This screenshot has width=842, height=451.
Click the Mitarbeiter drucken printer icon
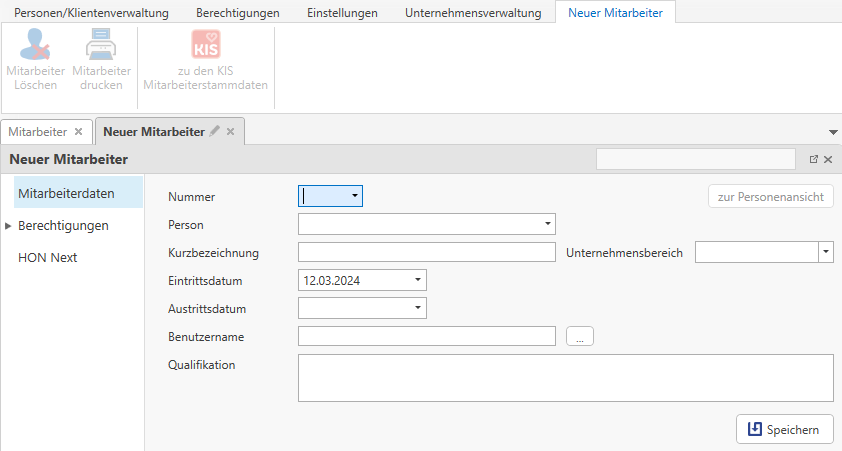[101, 45]
